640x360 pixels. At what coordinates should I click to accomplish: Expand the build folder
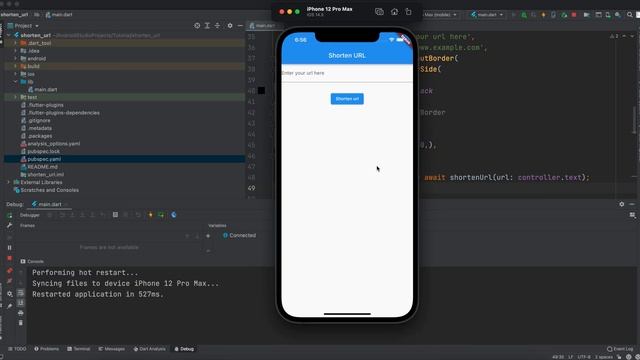(16, 66)
